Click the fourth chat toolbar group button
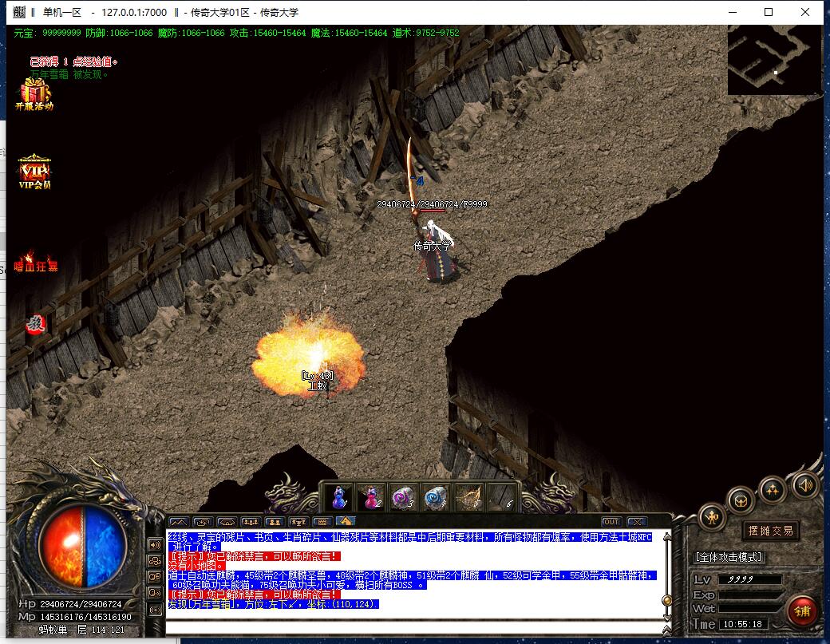This screenshot has width=830, height=644. (x=251, y=522)
